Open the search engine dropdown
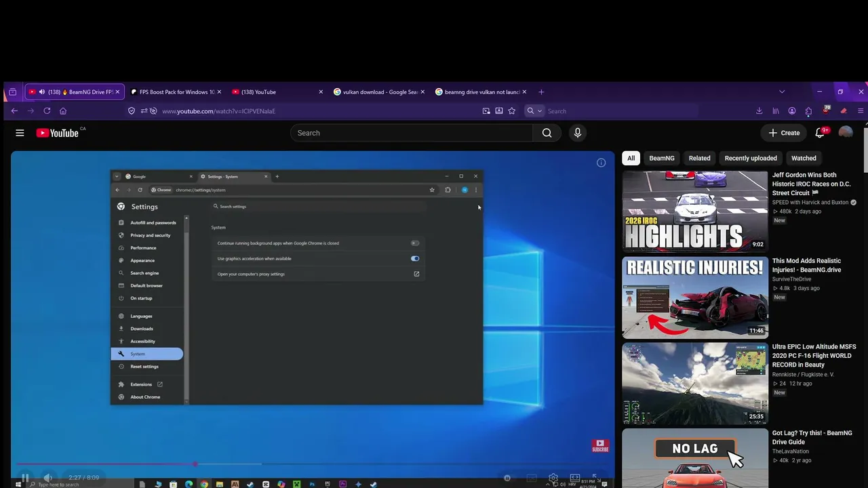Viewport: 868px width, 488px height. 534,111
